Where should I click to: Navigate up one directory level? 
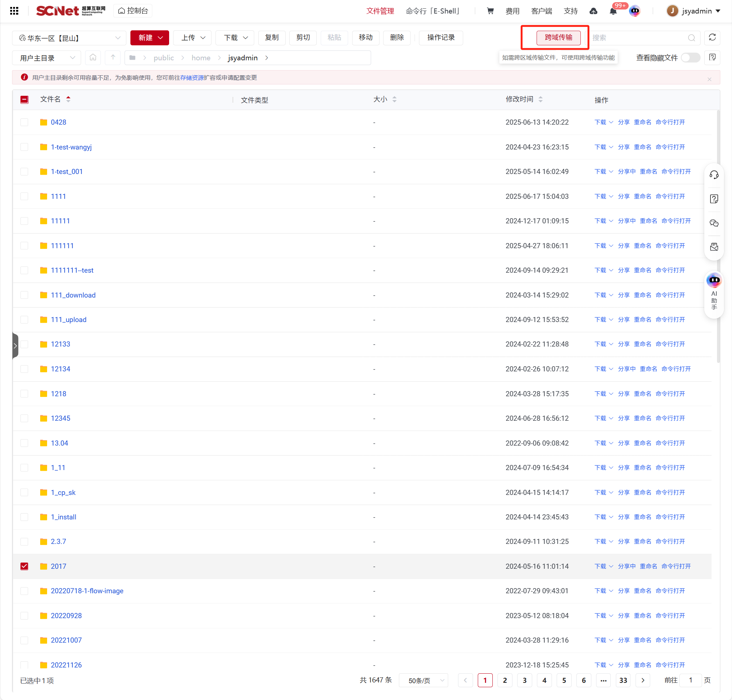click(113, 58)
